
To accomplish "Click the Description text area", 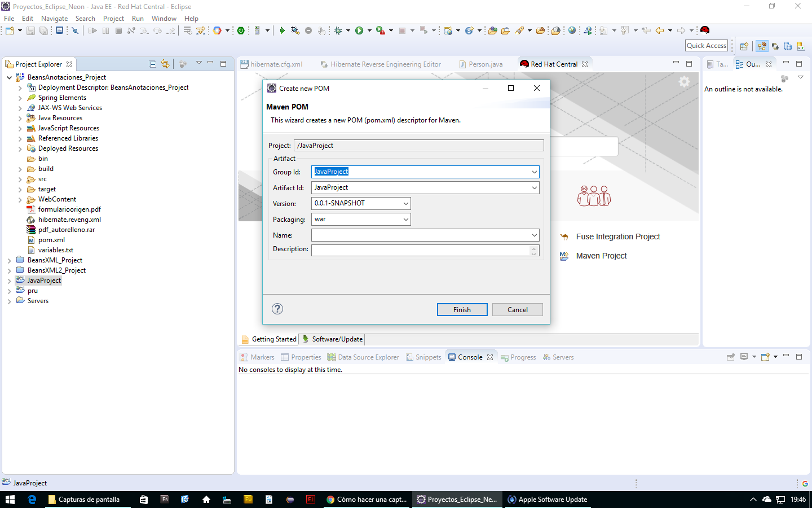I will click(420, 251).
